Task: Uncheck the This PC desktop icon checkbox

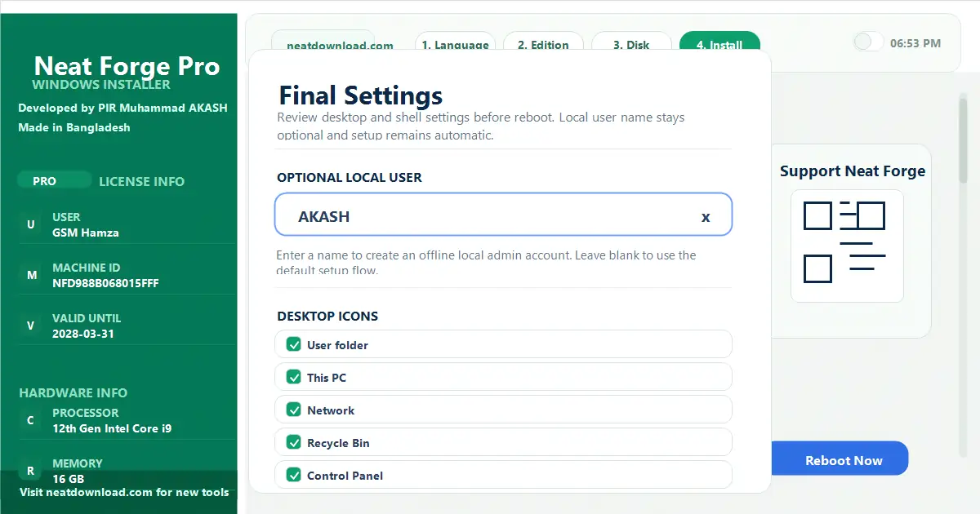Action: point(294,378)
